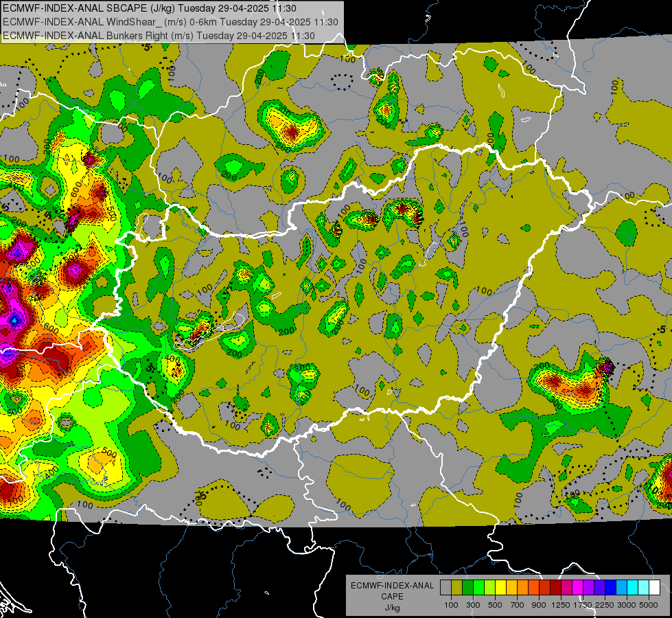Click the CAPE label in the legend

click(392, 597)
